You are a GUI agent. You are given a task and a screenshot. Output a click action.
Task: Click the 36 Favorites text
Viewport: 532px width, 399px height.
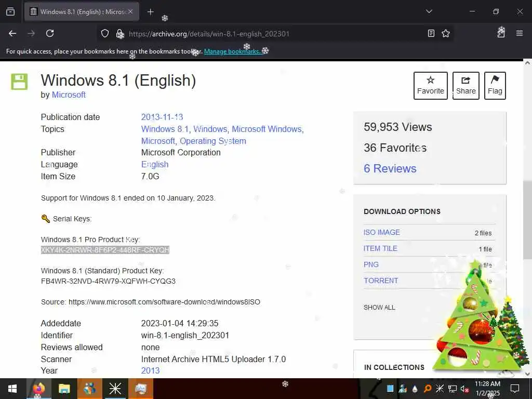[395, 148]
